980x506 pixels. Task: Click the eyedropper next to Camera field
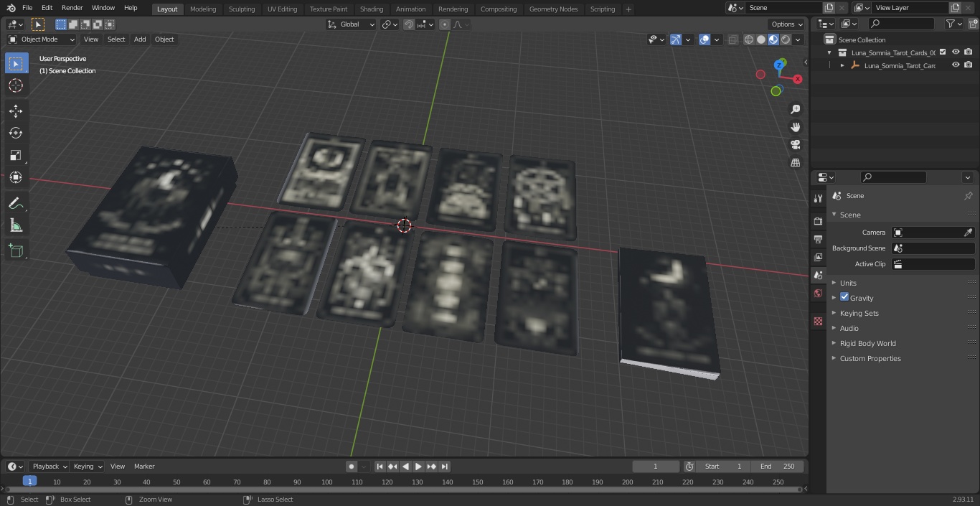tap(968, 233)
